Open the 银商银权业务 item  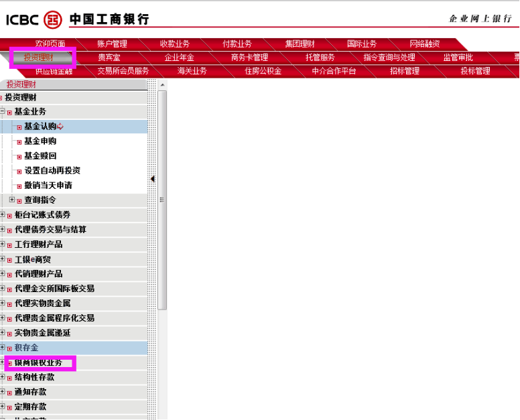[x=38, y=363]
